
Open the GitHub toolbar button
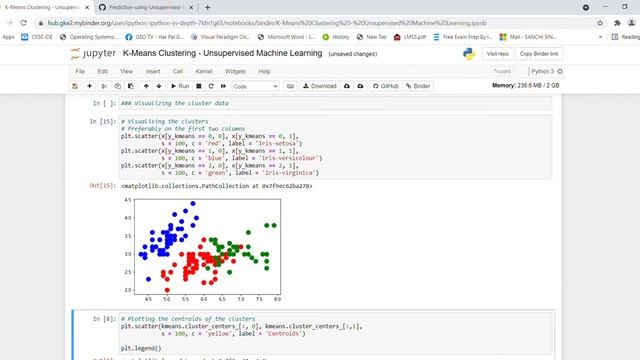pyautogui.click(x=386, y=86)
